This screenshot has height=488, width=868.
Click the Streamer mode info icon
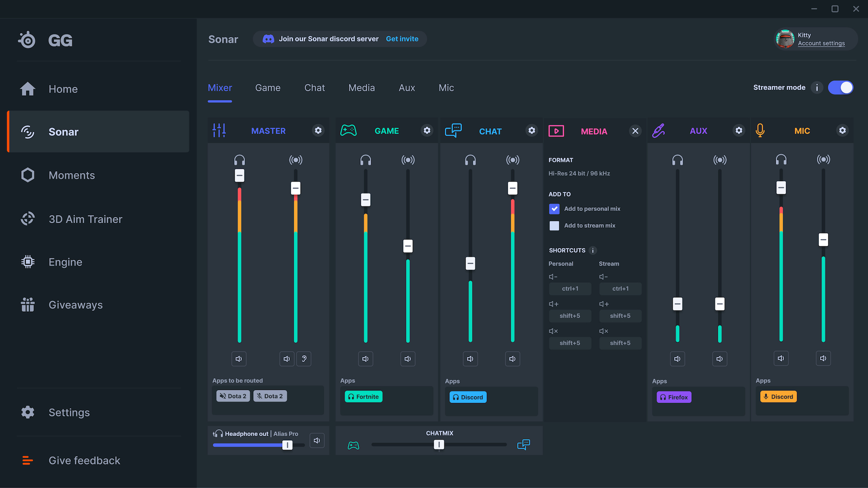tap(817, 88)
